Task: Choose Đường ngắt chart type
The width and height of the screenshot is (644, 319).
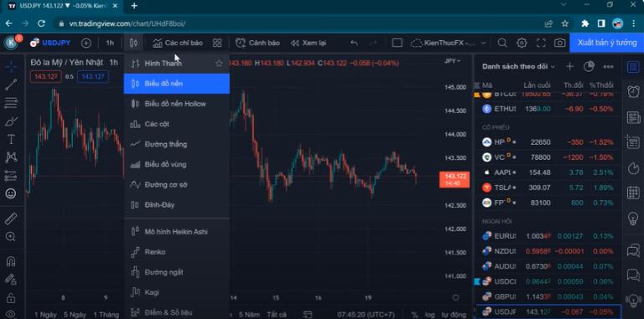Action: [x=177, y=272]
